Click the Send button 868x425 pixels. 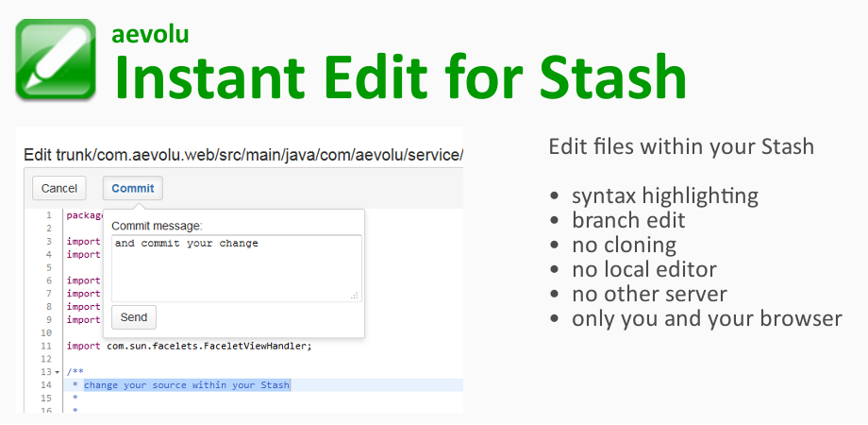(134, 317)
